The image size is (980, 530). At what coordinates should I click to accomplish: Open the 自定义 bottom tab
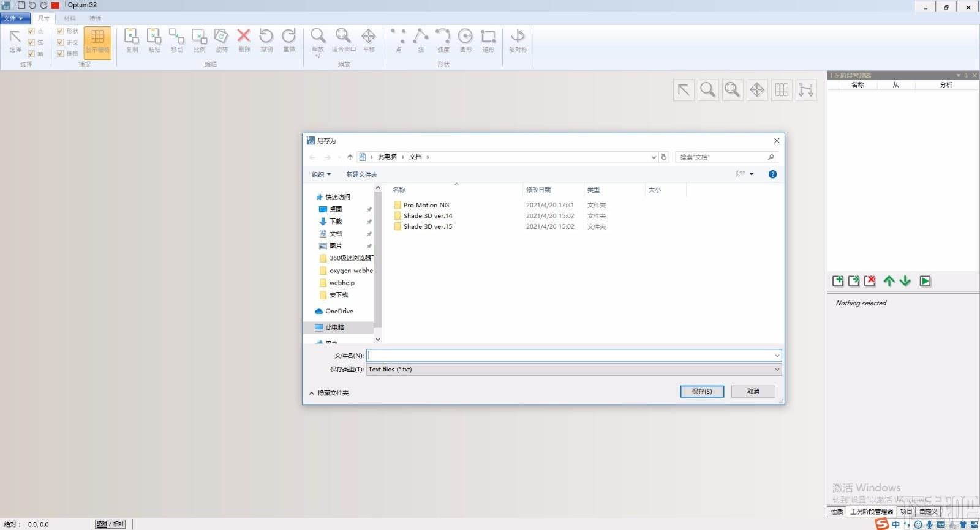929,512
